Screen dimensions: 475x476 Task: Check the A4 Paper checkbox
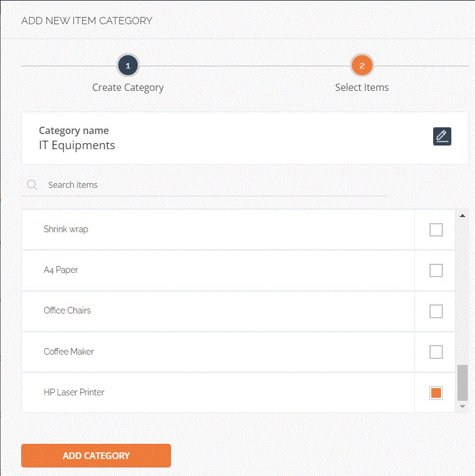[x=436, y=270]
